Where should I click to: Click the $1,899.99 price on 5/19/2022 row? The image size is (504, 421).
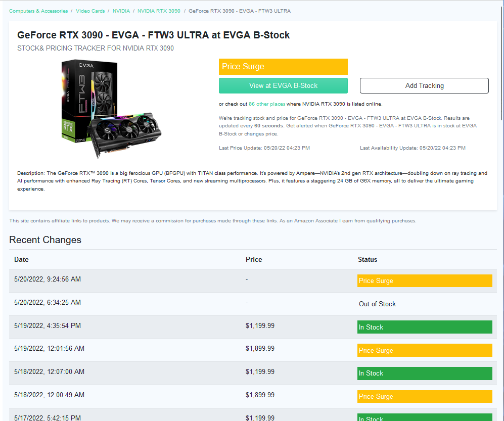[260, 349]
